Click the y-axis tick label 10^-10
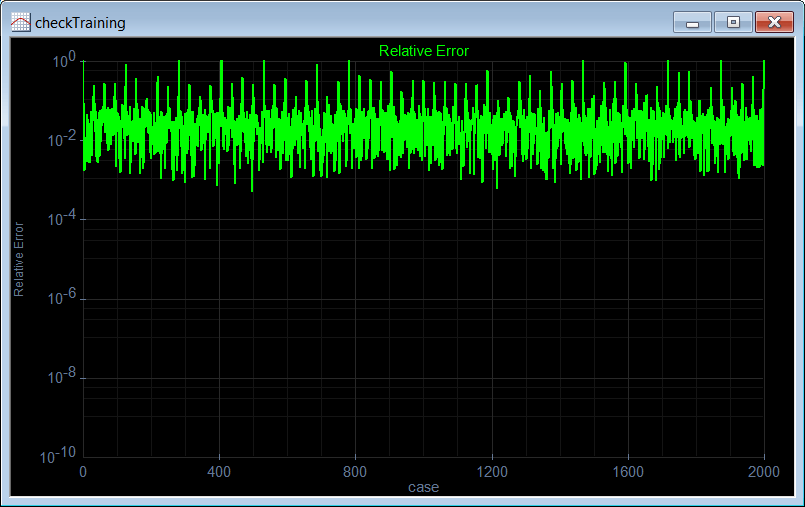805x507 pixels. coord(58,455)
